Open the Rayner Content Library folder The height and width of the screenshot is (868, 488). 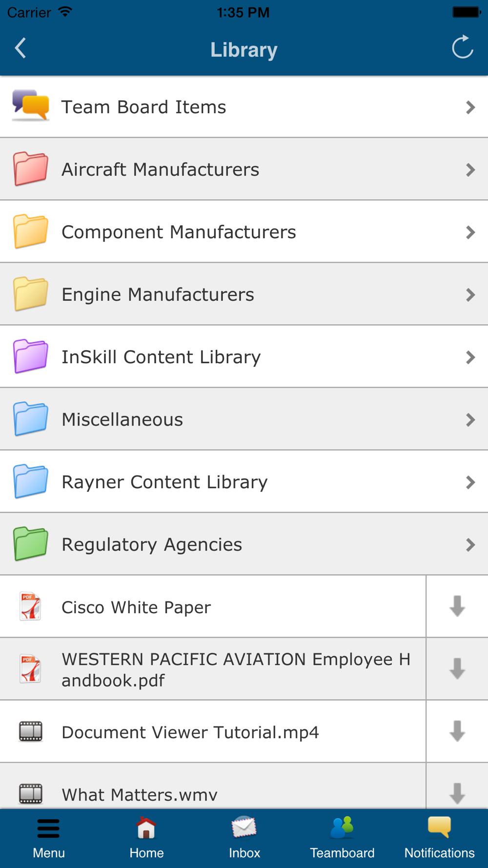(x=244, y=482)
